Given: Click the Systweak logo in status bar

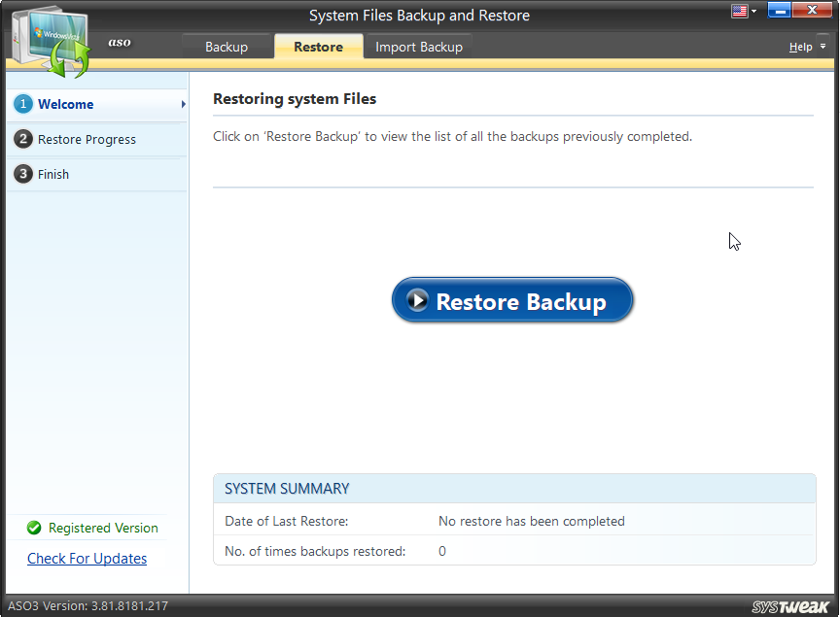Looking at the screenshot, I should pos(789,603).
